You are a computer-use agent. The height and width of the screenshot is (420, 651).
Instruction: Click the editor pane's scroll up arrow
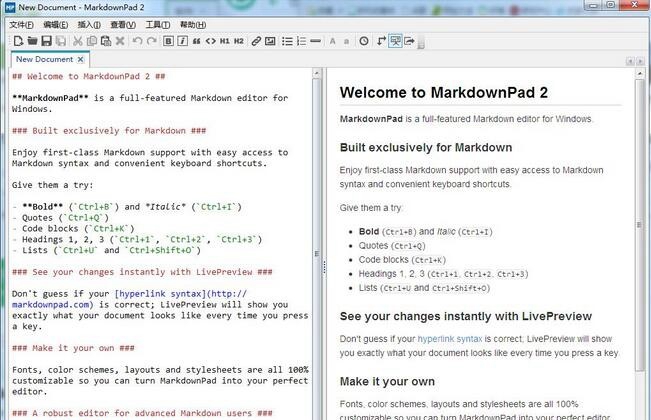[x=316, y=73]
